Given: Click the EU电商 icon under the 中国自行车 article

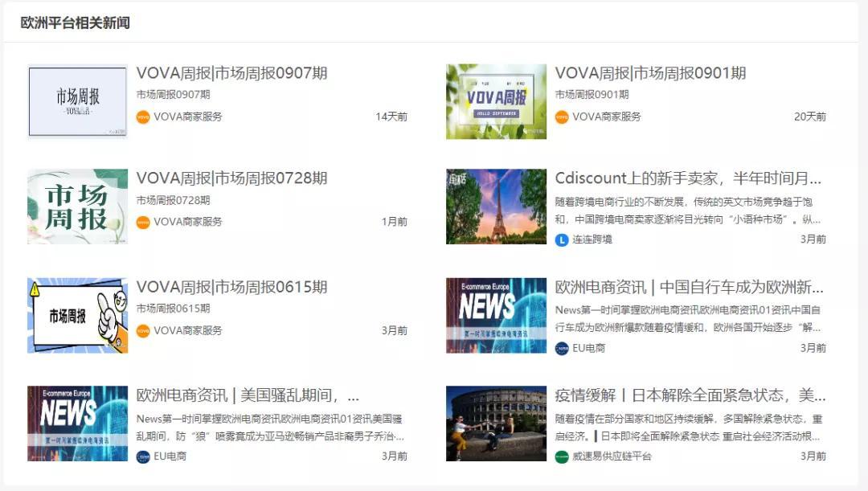Looking at the screenshot, I should [x=560, y=349].
